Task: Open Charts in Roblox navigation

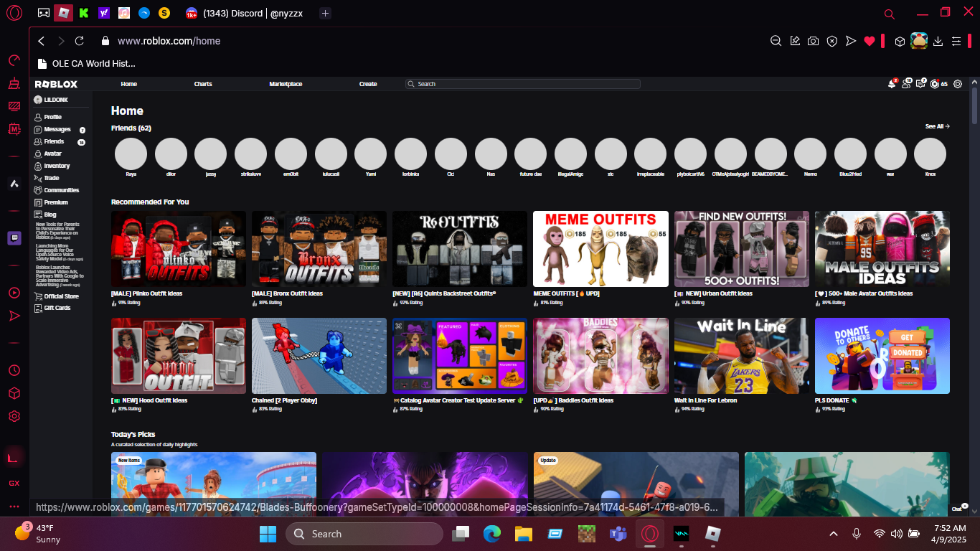Action: (203, 84)
